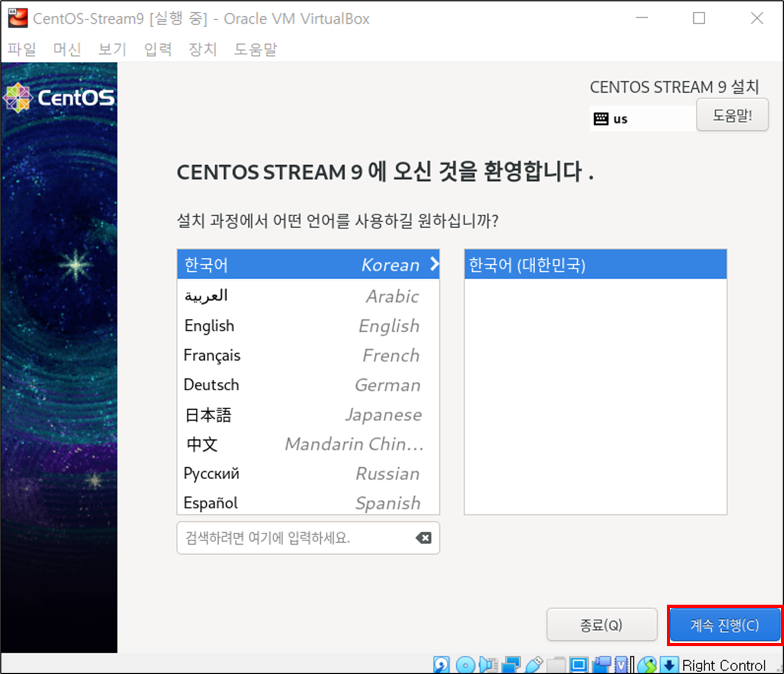784x674 pixels.
Task: Select 한국어 Korean in language list
Action: 308,265
